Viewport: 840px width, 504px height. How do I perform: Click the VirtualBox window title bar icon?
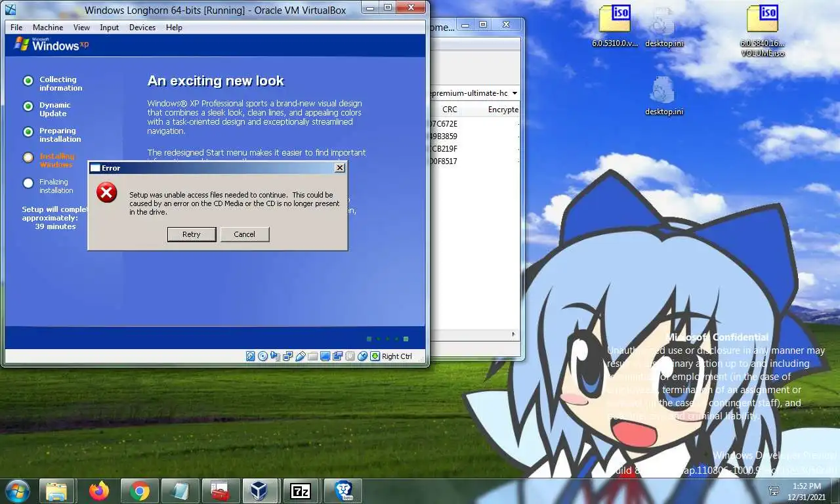point(10,9)
